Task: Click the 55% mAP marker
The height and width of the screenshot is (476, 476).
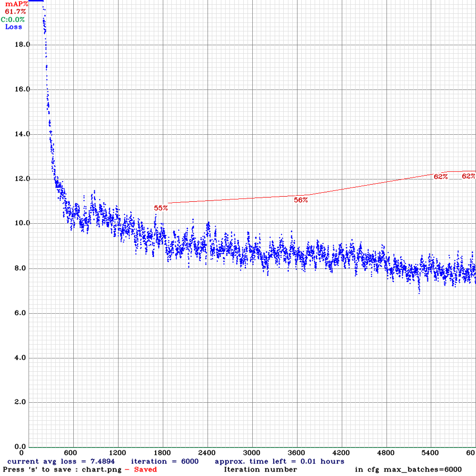Action: click(x=161, y=208)
